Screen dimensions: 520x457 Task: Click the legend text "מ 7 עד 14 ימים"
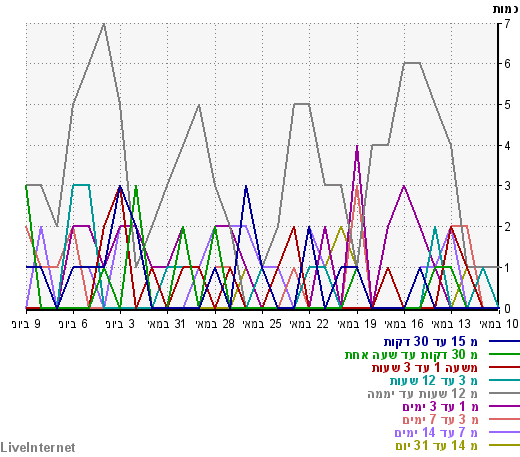click(436, 432)
